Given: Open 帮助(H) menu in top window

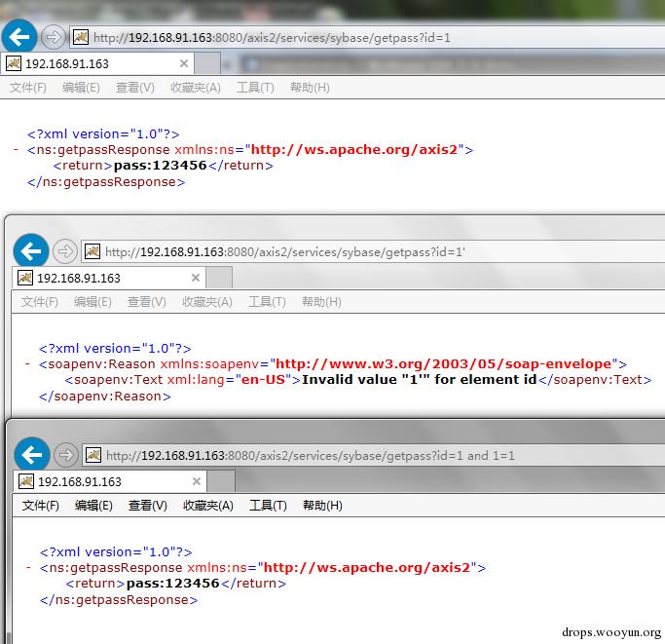Looking at the screenshot, I should click(310, 88).
